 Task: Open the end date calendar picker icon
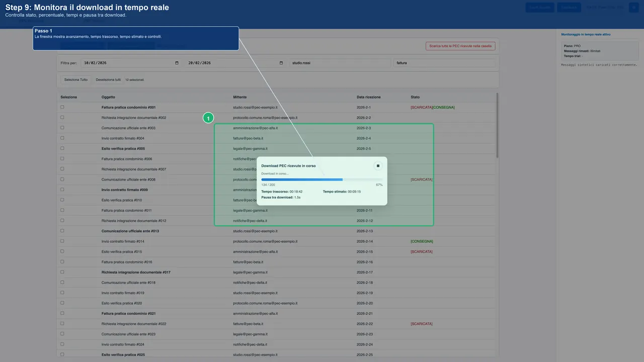pos(281,63)
